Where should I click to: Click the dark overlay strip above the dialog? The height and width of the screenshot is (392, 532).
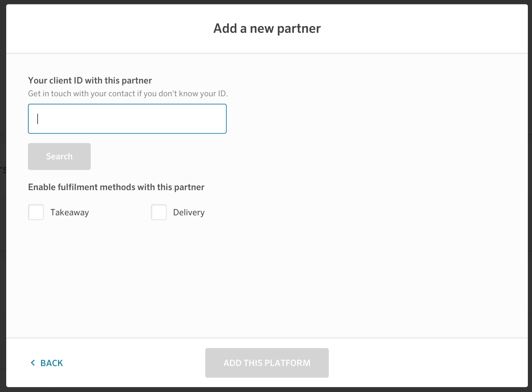coord(266,2)
